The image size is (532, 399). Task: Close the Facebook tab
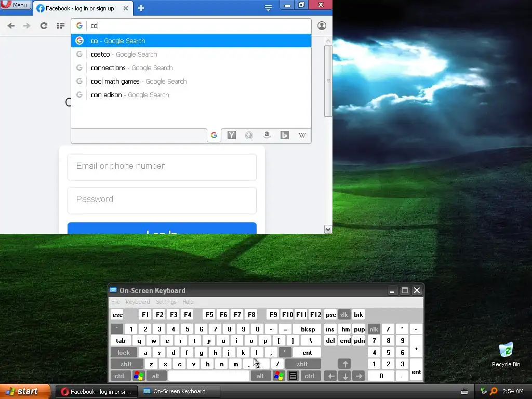pyautogui.click(x=126, y=8)
